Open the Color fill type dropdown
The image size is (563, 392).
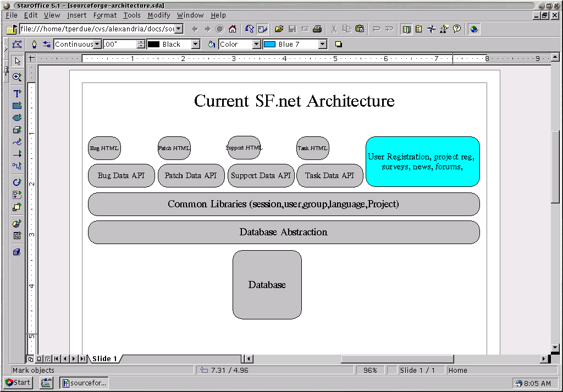[x=256, y=45]
